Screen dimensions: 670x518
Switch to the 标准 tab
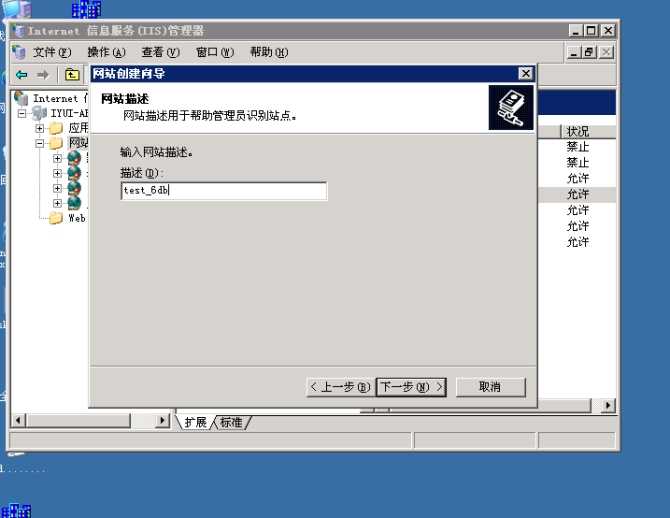click(231, 423)
